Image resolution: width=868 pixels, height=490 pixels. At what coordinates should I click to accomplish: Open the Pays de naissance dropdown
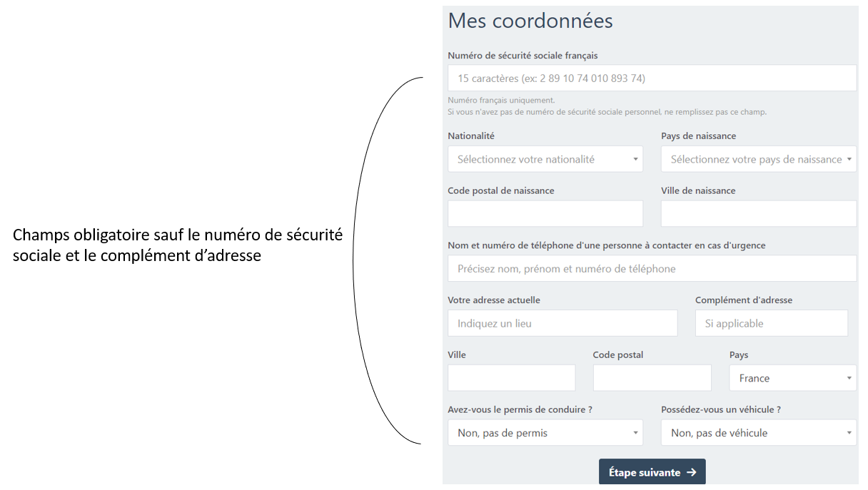(758, 159)
